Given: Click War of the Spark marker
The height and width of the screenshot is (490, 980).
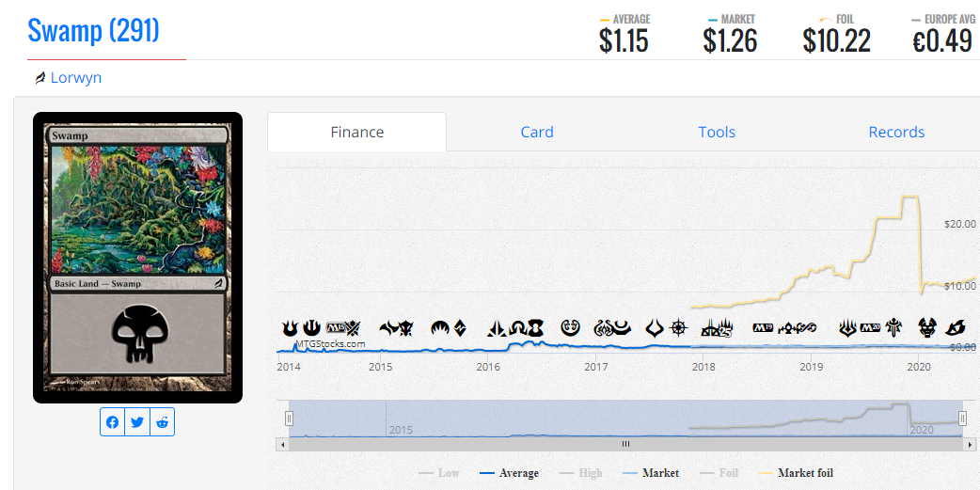Looking at the screenshot, I should (x=848, y=327).
